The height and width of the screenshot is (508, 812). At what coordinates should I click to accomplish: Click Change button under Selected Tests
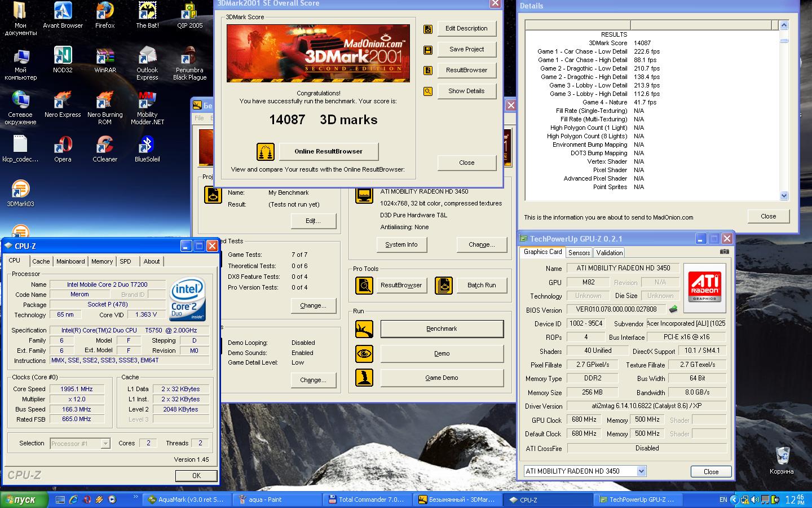click(313, 306)
